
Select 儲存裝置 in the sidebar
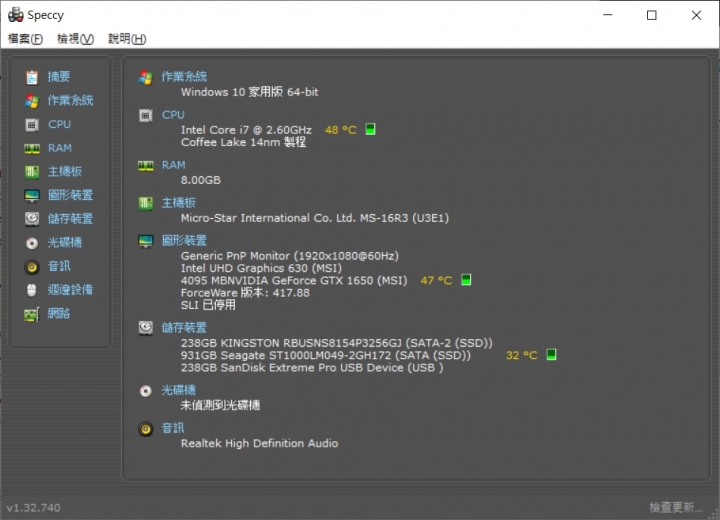coord(70,219)
